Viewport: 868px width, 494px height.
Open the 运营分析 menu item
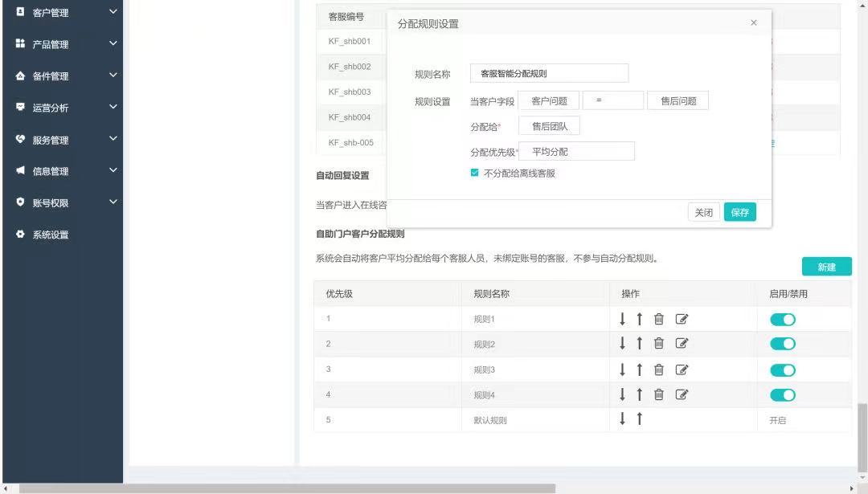click(50, 108)
